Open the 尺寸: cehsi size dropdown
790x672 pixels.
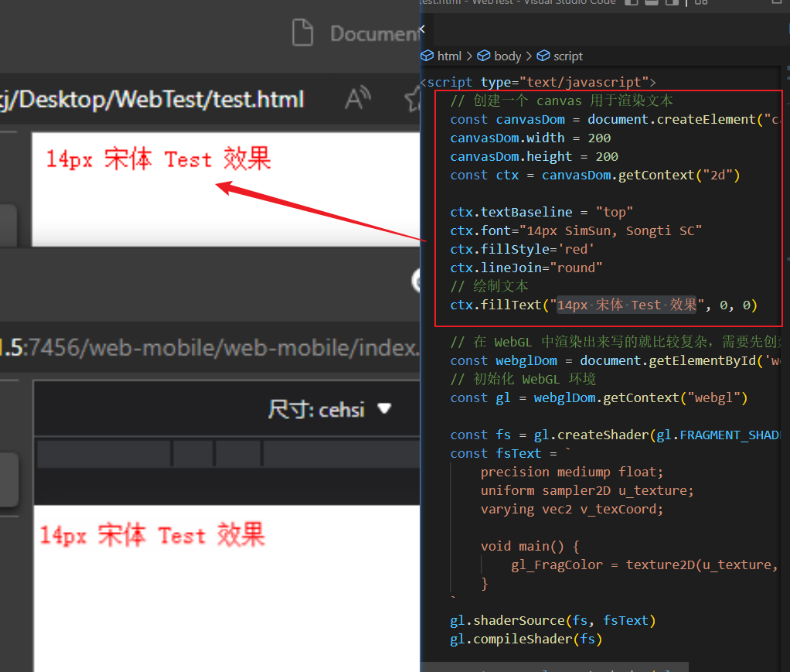pos(329,409)
